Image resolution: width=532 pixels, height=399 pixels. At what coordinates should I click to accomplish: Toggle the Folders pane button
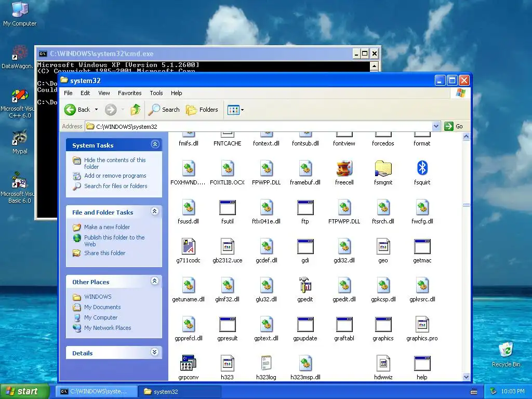[x=202, y=110]
